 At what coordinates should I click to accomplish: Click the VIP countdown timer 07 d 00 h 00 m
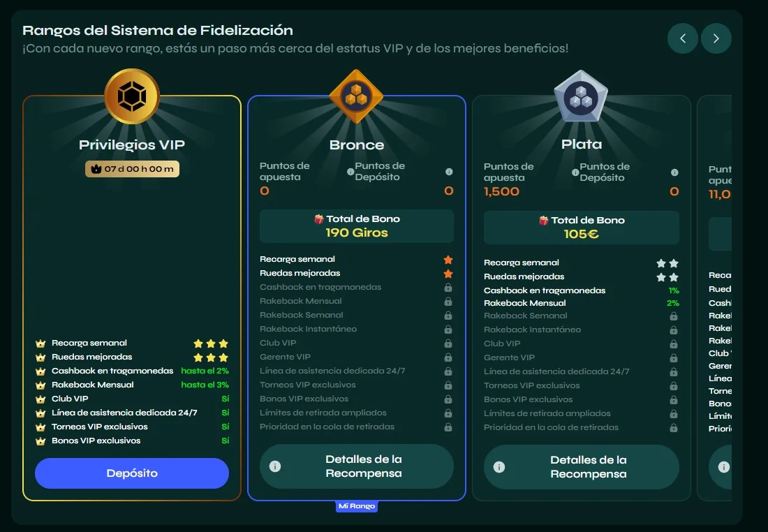[132, 169]
